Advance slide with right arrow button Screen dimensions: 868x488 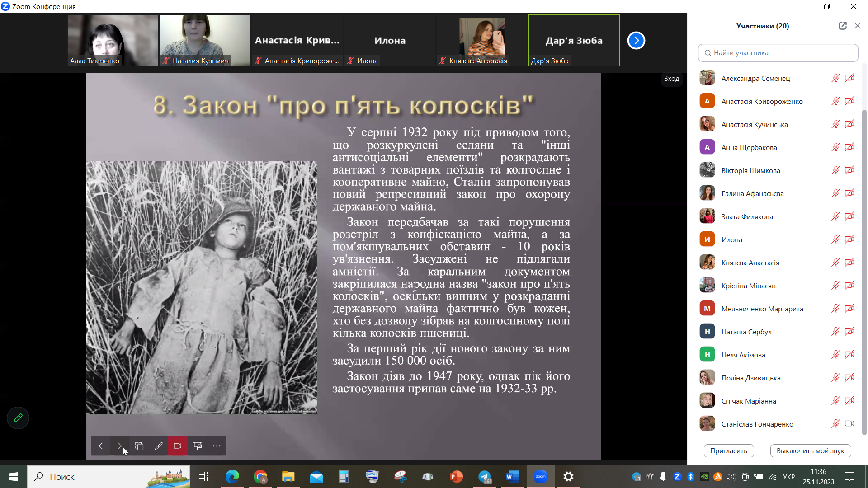point(120,446)
